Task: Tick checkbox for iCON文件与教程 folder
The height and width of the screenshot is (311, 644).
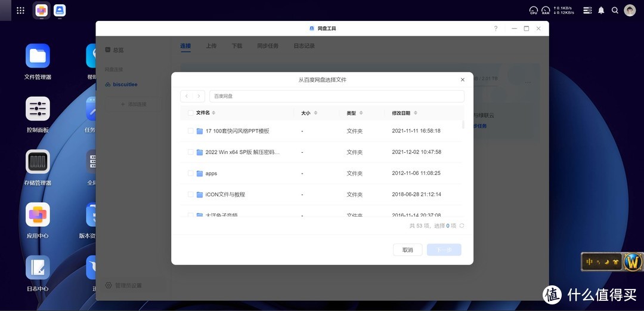Action: (x=191, y=194)
